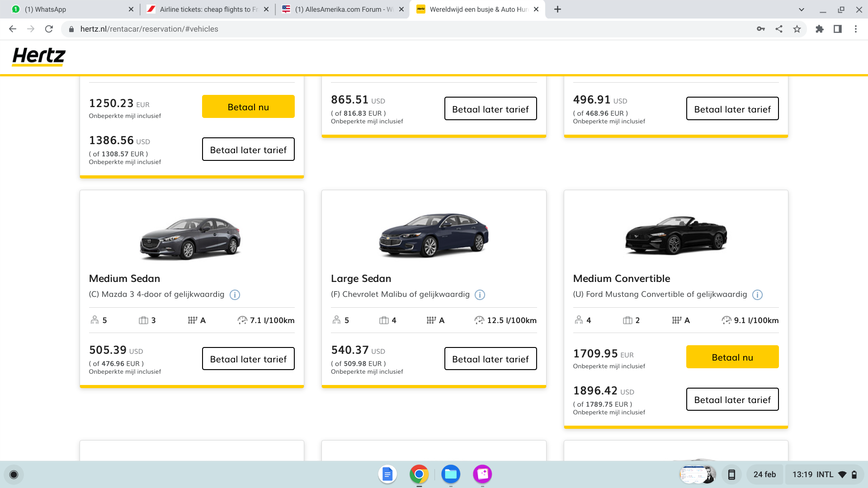Reload the Hertz page
The image size is (868, 488).
[49, 29]
